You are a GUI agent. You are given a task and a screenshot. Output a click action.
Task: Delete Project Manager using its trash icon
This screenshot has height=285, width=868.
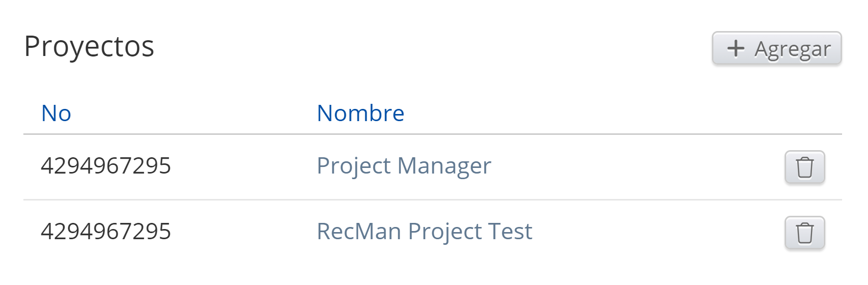tap(804, 167)
